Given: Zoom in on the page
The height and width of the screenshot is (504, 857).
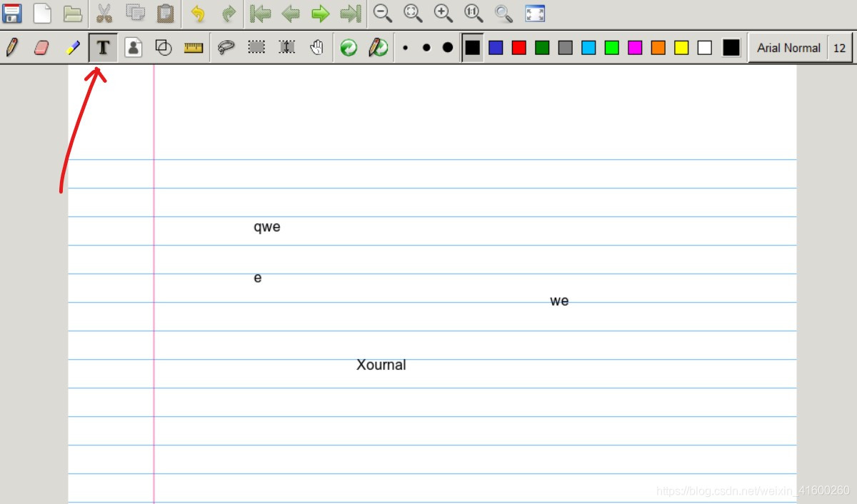Looking at the screenshot, I should (443, 13).
